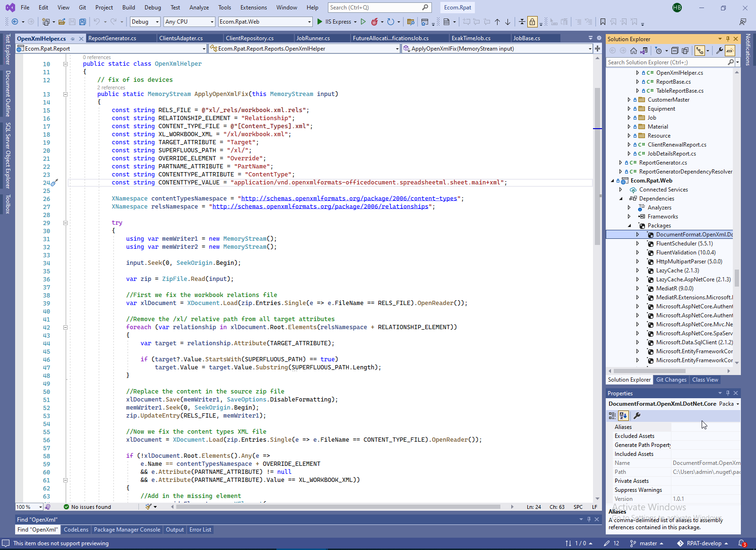Click the Hot Reload flame icon
This screenshot has height=550, width=756.
[x=374, y=22]
